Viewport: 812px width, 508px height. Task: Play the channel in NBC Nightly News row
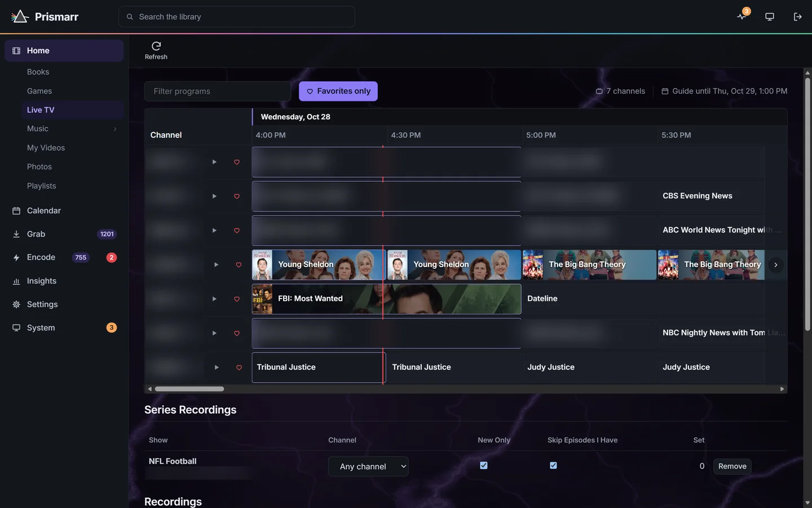click(214, 333)
